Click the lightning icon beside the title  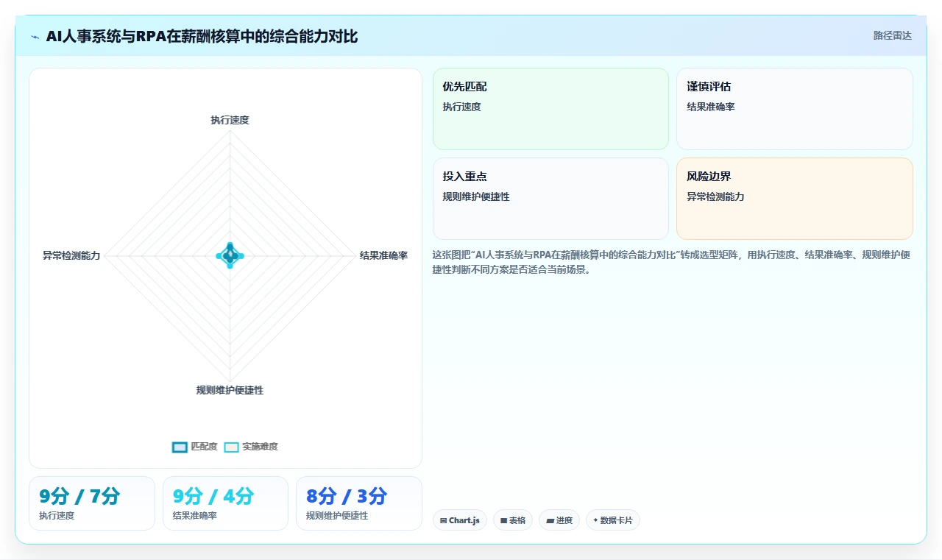pyautogui.click(x=35, y=37)
